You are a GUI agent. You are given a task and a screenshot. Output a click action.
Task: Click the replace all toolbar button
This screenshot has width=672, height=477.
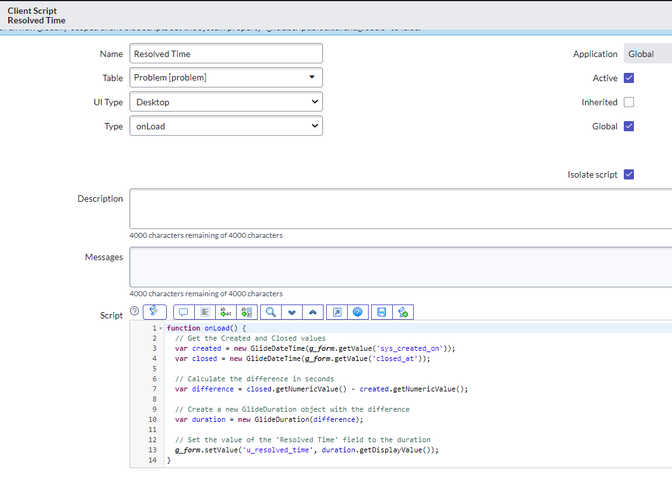tap(247, 312)
